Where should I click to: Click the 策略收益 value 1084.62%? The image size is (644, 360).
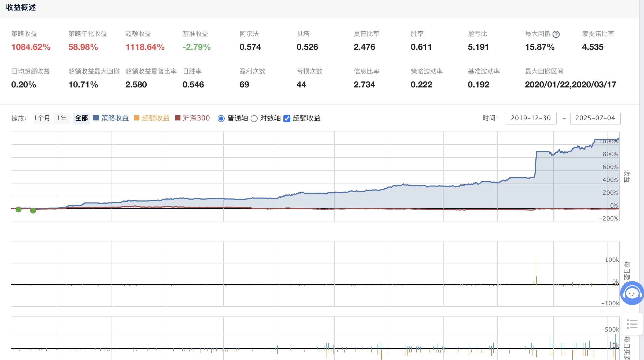31,47
